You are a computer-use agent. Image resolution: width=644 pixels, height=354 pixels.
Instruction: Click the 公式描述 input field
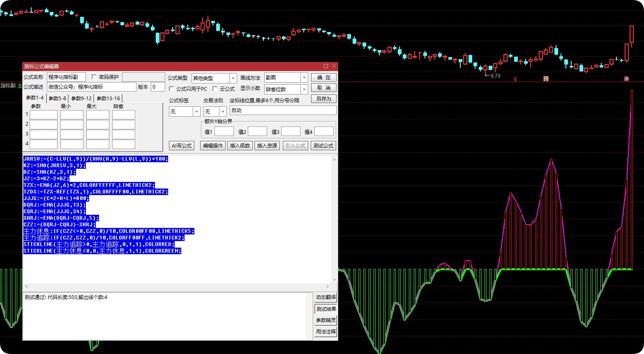pyautogui.click(x=91, y=87)
